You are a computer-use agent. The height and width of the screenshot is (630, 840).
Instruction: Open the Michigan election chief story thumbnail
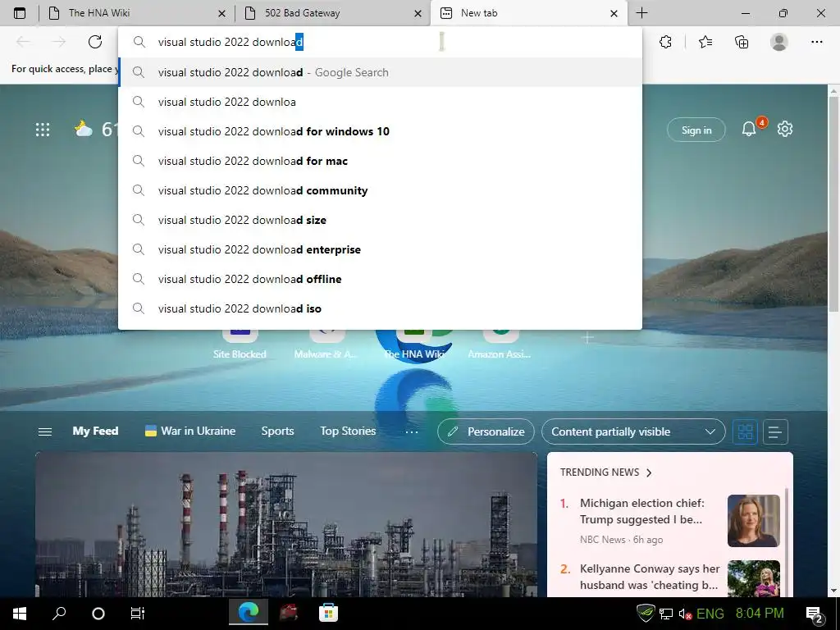coord(753,521)
